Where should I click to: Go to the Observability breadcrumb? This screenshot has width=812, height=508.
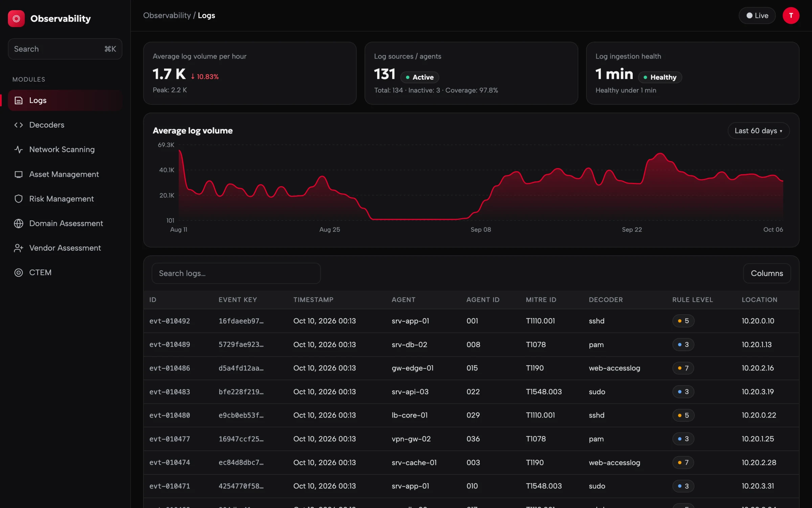click(x=167, y=16)
